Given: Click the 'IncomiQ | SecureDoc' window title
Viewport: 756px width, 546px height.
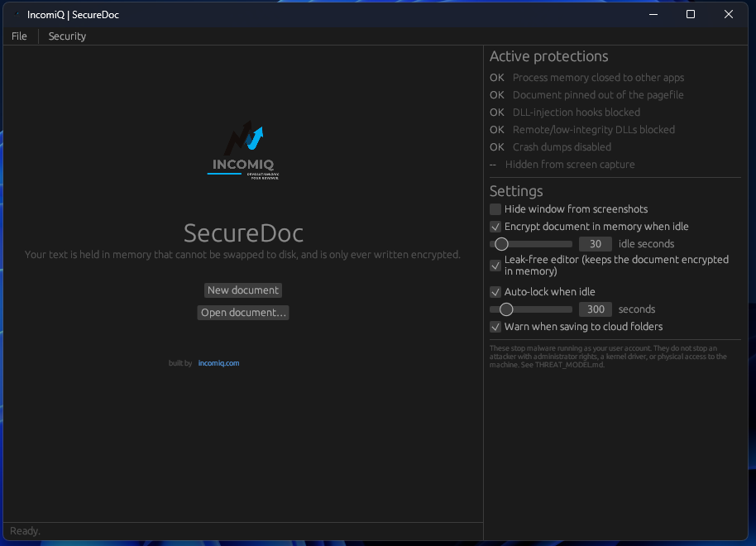Looking at the screenshot, I should pyautogui.click(x=73, y=14).
